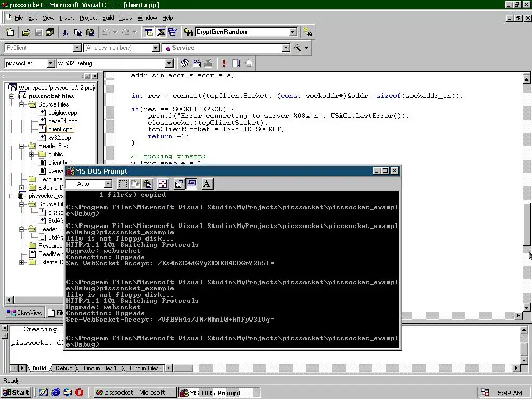Execute program with red exclamation icon

tap(224, 63)
